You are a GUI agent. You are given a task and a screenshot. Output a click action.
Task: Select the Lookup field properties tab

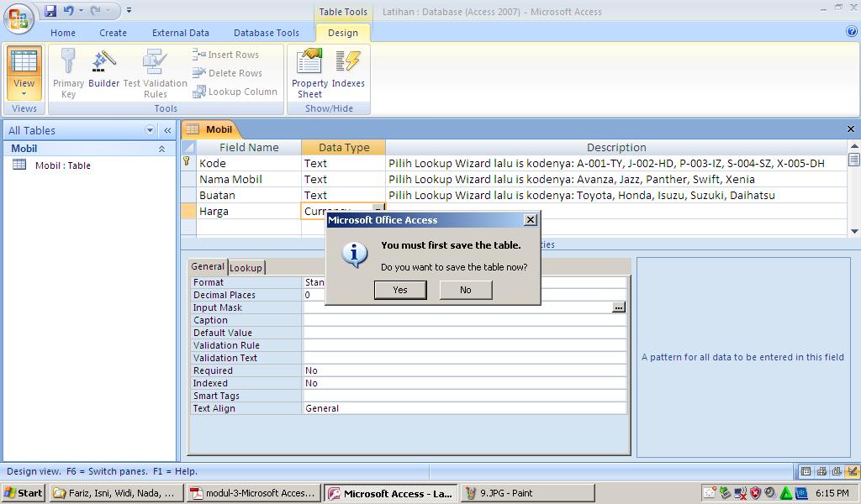pos(246,268)
